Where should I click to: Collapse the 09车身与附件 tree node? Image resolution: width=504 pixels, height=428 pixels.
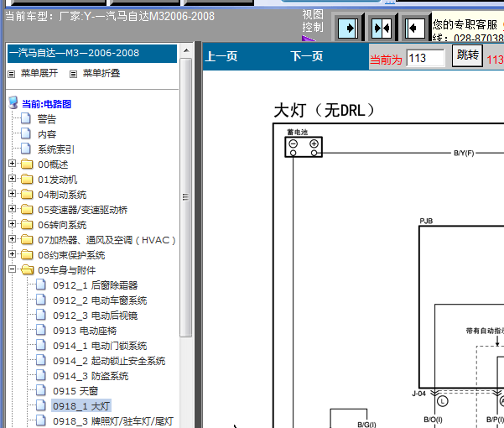(x=13, y=269)
